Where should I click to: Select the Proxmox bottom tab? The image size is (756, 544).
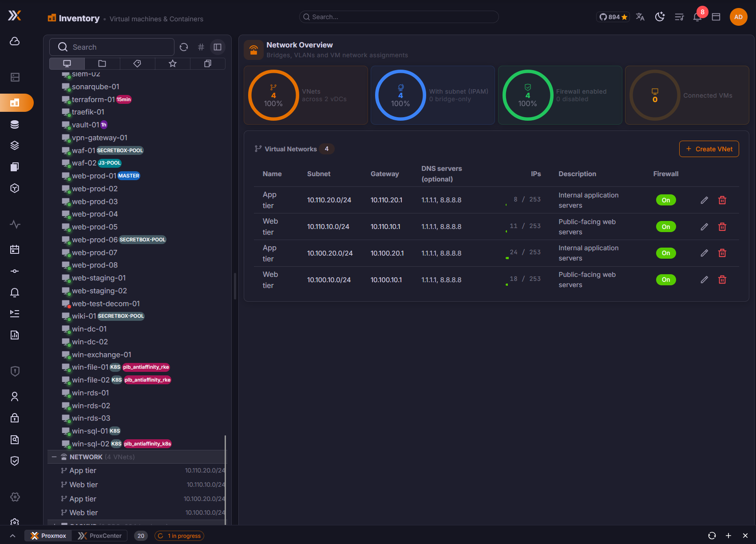pos(48,536)
